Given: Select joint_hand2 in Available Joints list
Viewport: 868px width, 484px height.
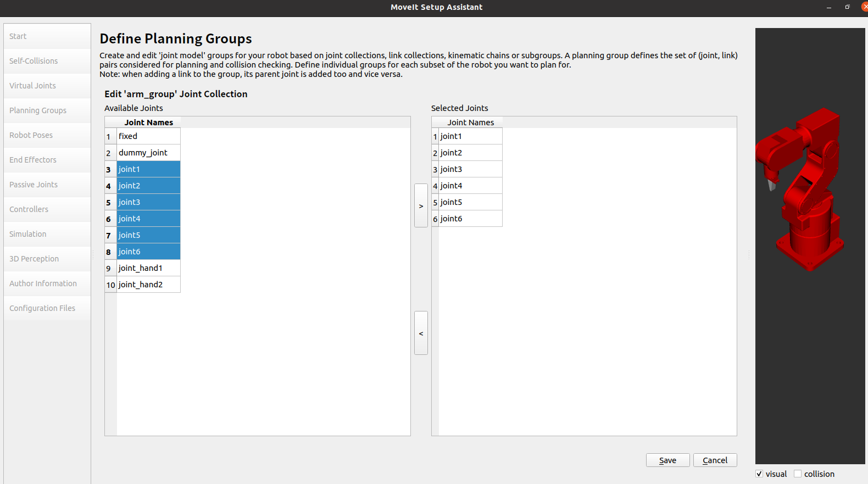Looking at the screenshot, I should tap(141, 285).
